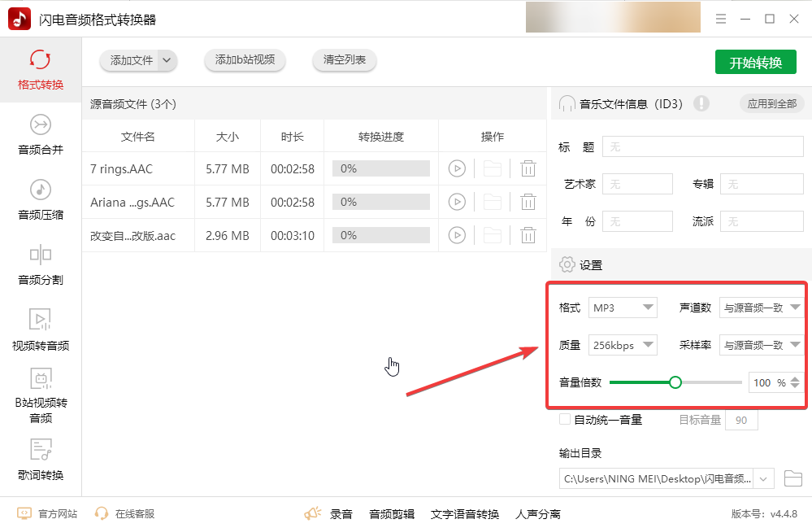Play the 改变自...改版.aac file
The image size is (812, 528).
tap(457, 235)
